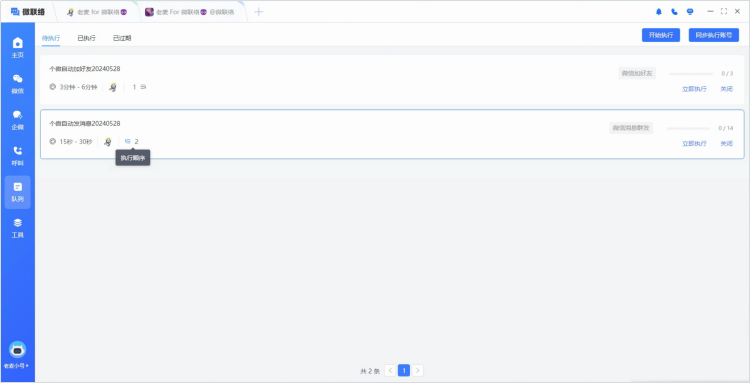Click 立即执行 for 个微自动加好友20240528
750x383 pixels.
tap(694, 89)
